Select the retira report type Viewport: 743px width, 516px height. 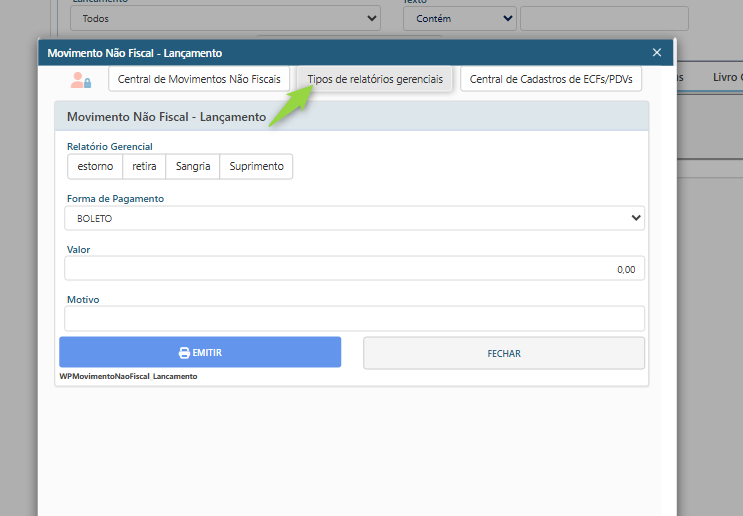click(x=144, y=166)
